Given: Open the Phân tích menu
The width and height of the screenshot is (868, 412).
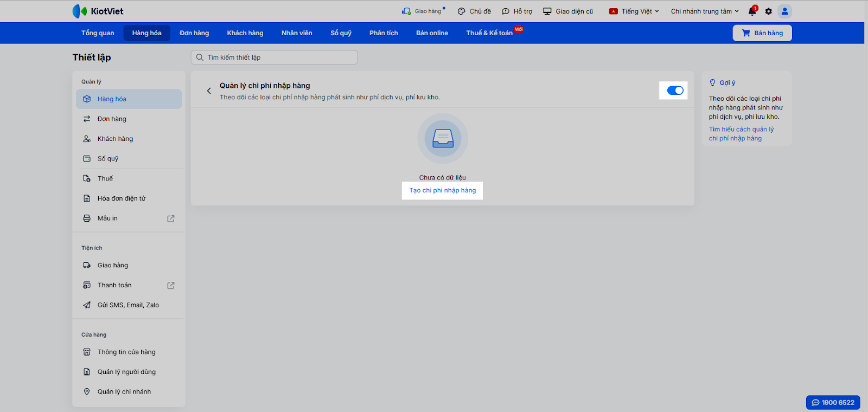Looking at the screenshot, I should tap(384, 33).
